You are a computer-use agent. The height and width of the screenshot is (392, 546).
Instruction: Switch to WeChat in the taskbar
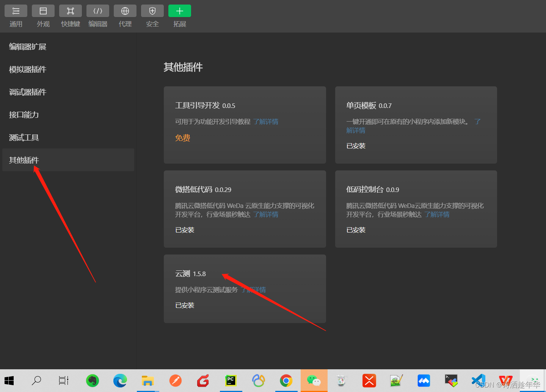tap(314, 381)
